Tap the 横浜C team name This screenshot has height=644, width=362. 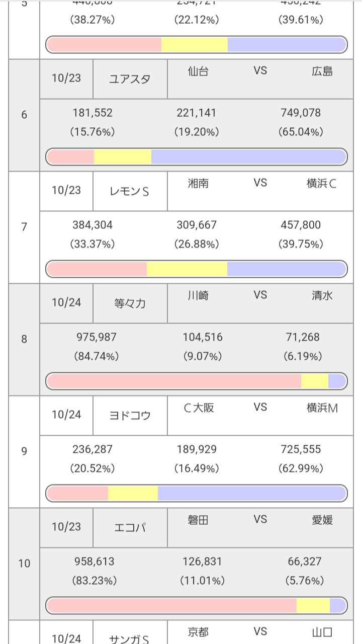[322, 184]
